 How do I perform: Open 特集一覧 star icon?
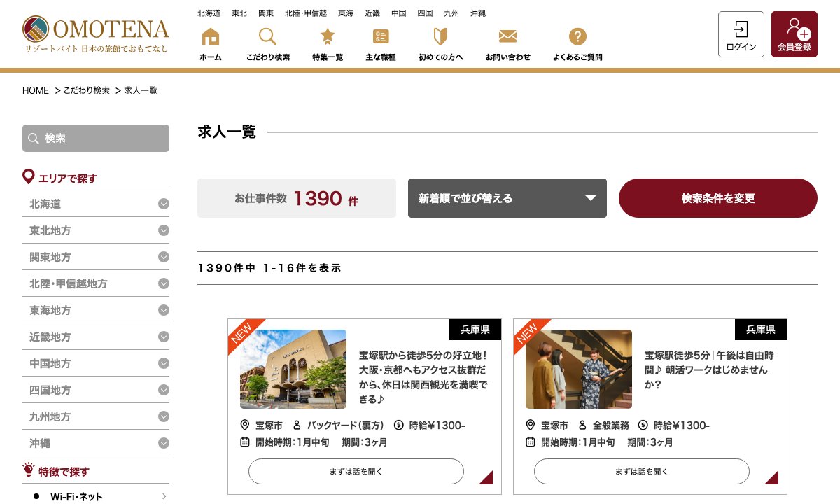click(x=328, y=36)
